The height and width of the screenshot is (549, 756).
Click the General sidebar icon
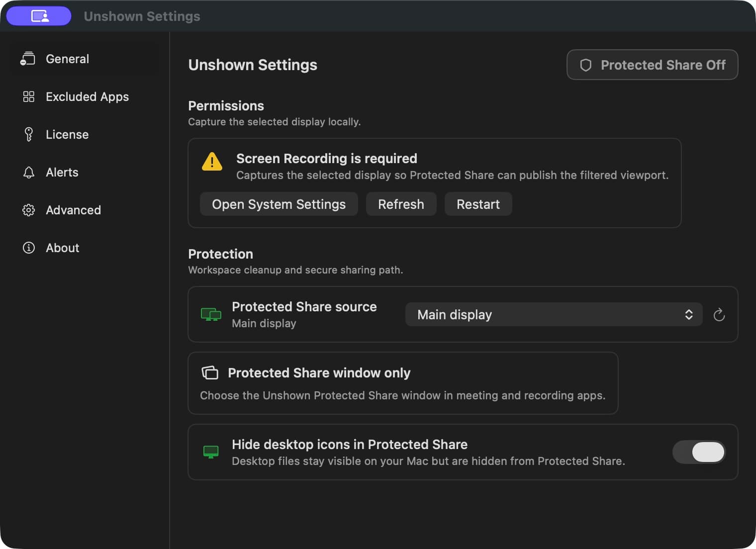[28, 59]
